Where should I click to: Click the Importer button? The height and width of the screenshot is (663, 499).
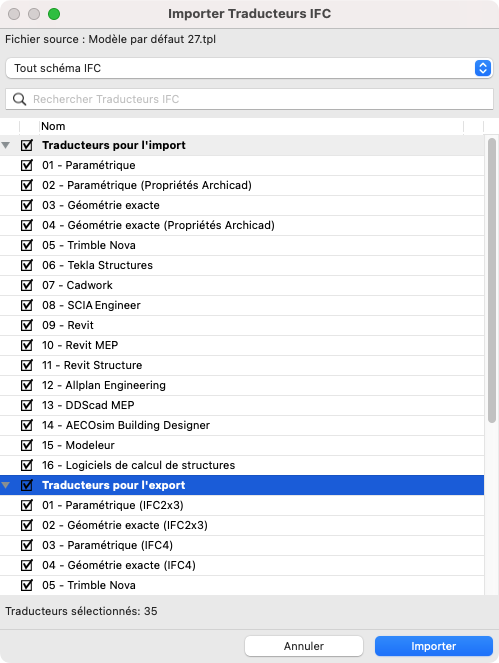[434, 646]
